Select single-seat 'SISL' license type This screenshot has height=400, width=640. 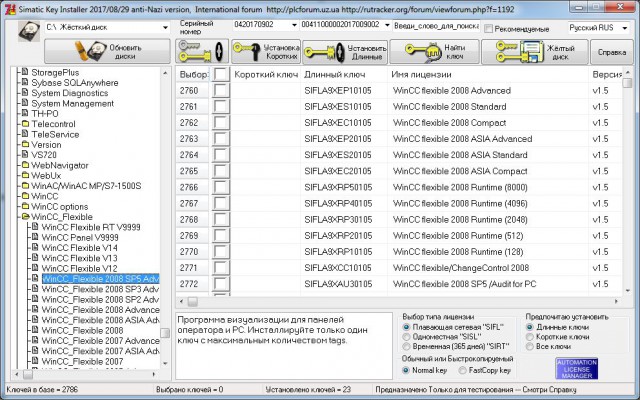tap(406, 337)
